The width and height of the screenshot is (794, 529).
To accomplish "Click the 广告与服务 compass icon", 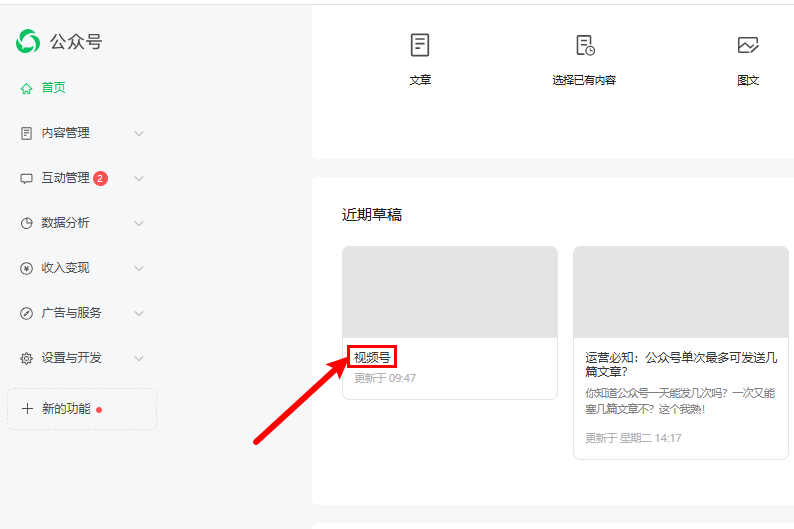I will pos(27,313).
